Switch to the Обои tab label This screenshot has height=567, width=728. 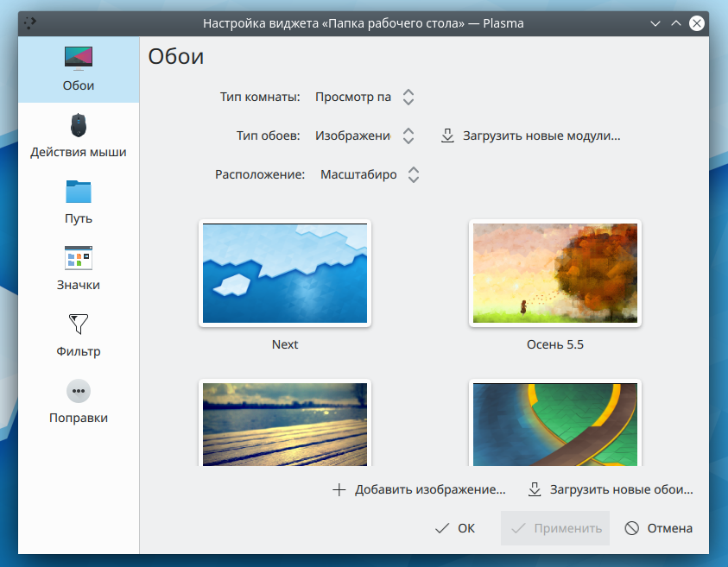[79, 85]
